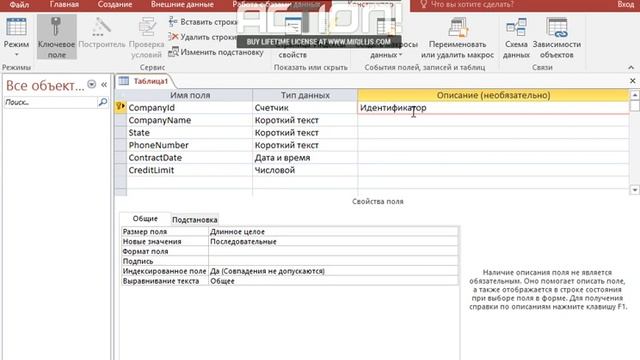
Task: Close the Таблица1 tab with X
Action: tap(632, 81)
